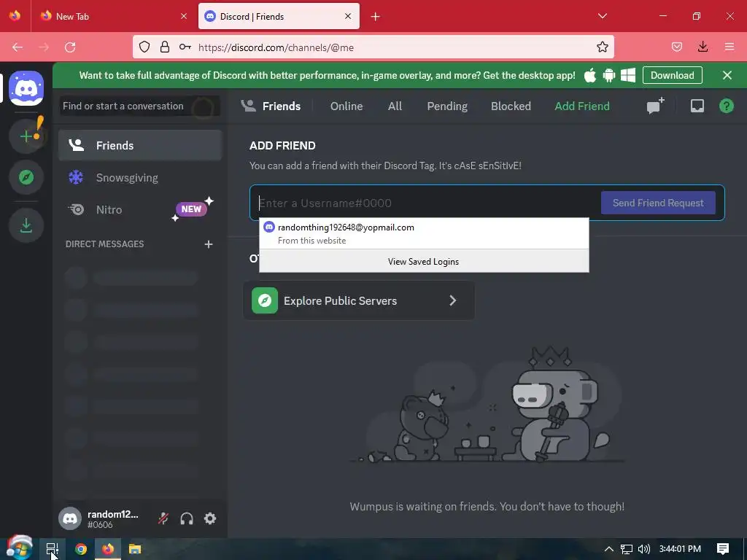The image size is (747, 560).
Task: Open a new browser tab
Action: 376,17
